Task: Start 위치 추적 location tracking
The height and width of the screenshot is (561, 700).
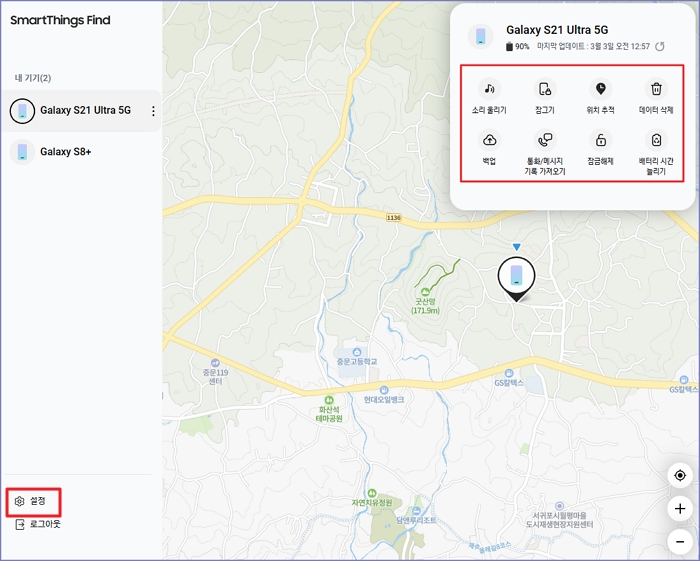Action: tap(600, 89)
